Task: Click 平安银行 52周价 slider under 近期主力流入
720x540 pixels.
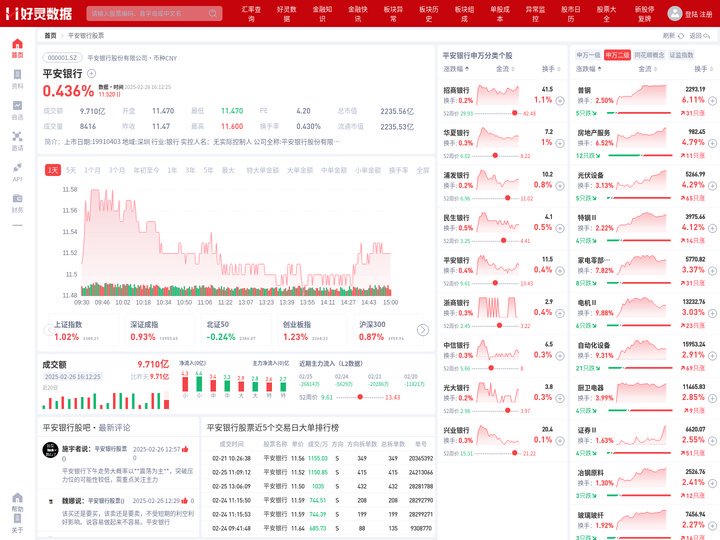Action: click(x=360, y=397)
